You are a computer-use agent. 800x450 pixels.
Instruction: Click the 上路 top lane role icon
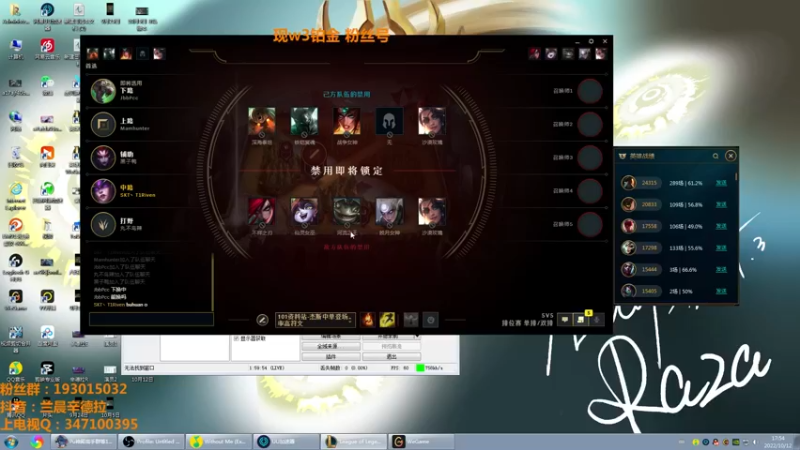(x=103, y=124)
